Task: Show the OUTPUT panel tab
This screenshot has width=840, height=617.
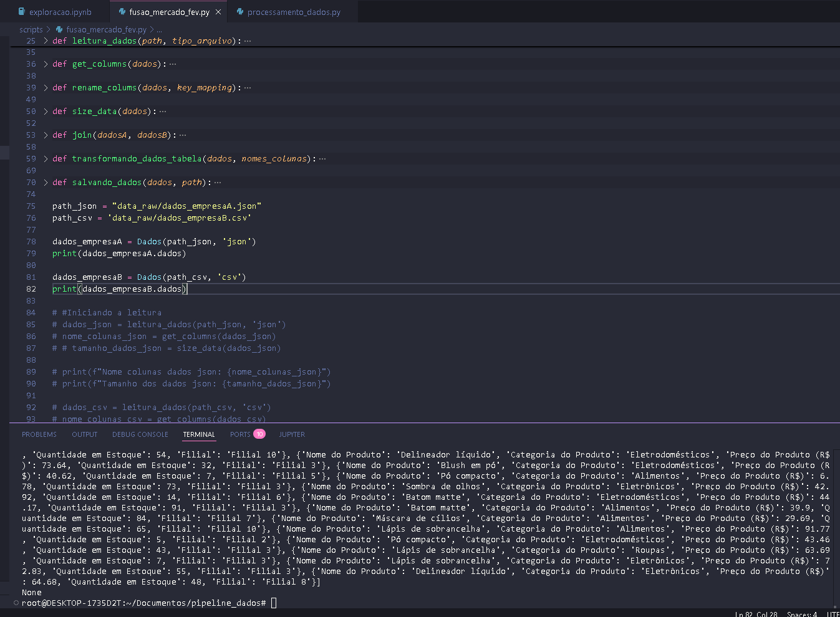Action: coord(85,434)
